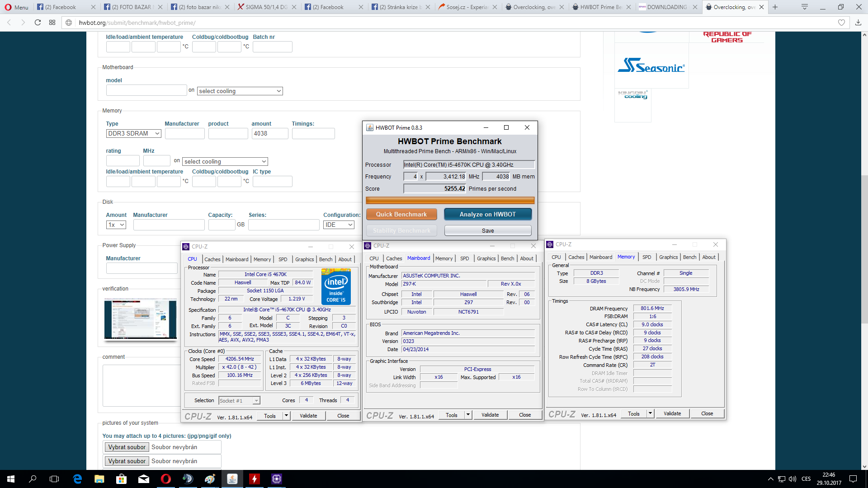
Task: Click the disk Capacity input field
Action: tap(222, 225)
